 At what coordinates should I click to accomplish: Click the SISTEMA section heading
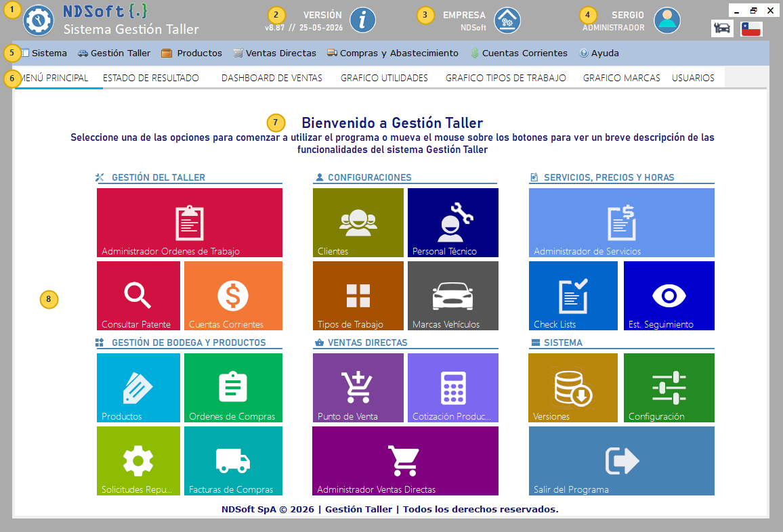coord(563,342)
